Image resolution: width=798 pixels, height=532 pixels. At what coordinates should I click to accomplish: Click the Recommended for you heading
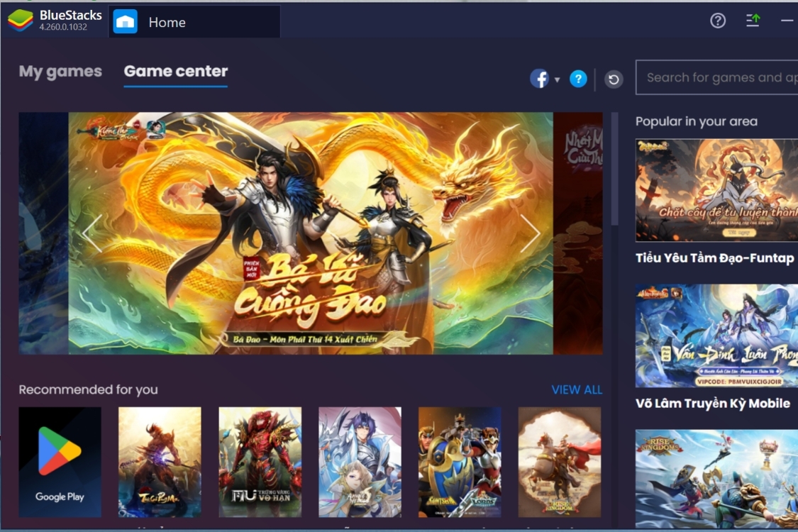[89, 389]
